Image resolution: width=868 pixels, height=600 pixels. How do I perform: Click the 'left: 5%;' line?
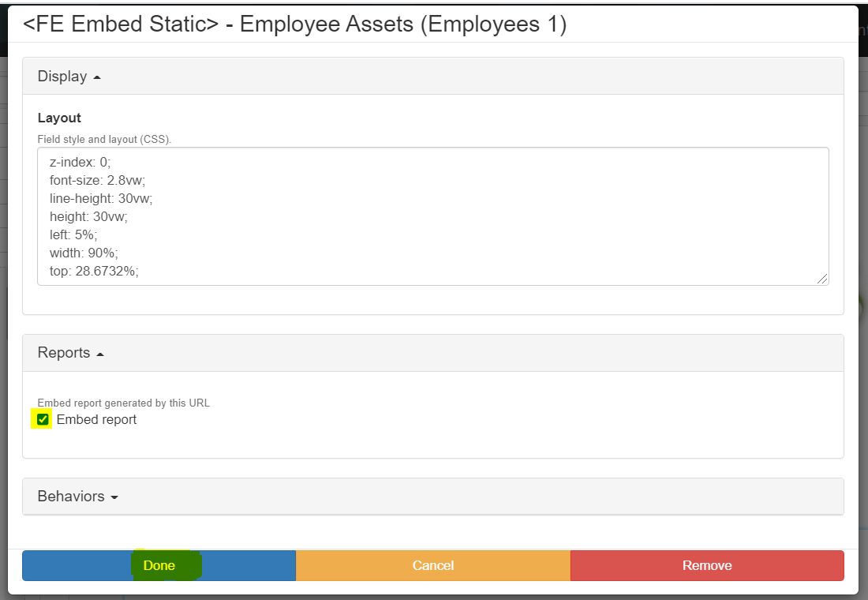pyautogui.click(x=73, y=234)
